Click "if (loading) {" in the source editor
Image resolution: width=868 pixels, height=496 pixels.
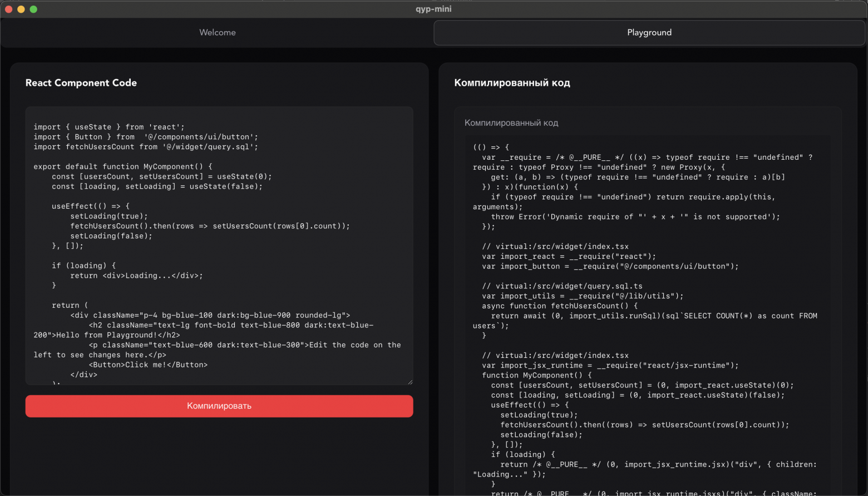tap(83, 266)
